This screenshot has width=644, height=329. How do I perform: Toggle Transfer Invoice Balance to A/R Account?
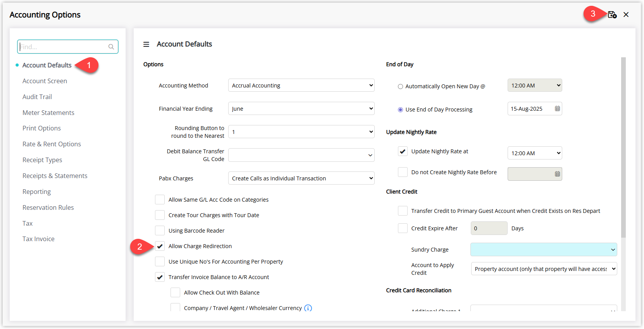point(160,277)
